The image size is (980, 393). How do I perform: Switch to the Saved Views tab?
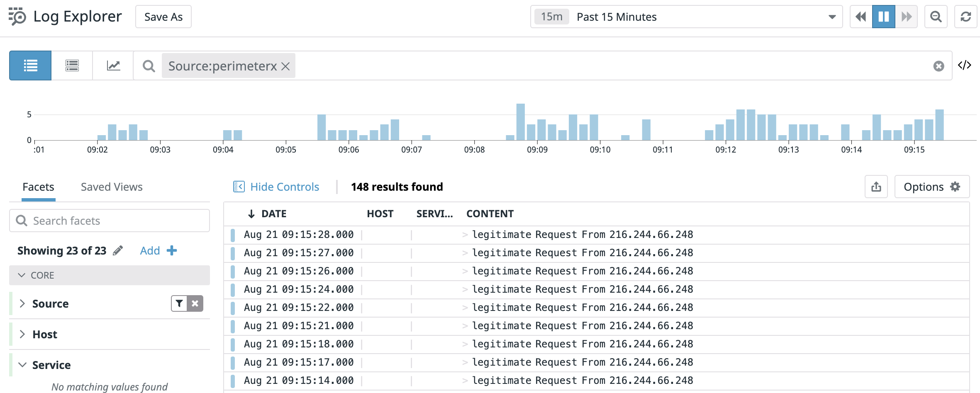(111, 187)
